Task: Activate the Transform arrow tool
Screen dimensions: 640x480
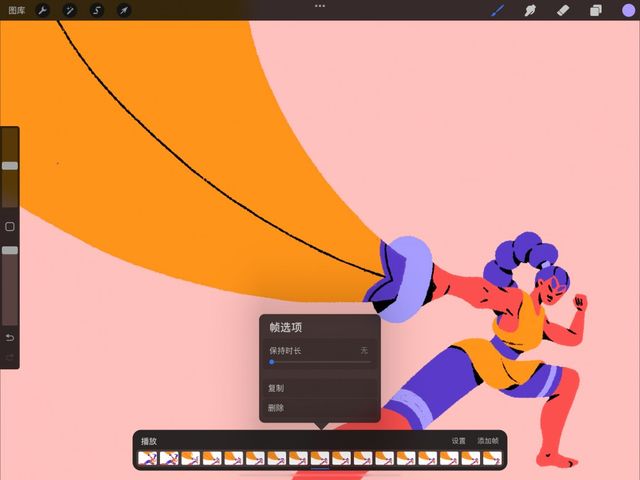Action: 124,10
